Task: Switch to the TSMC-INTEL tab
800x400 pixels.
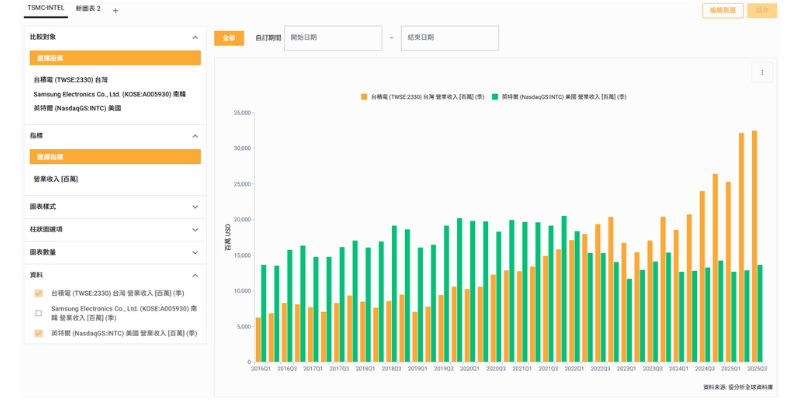Action: 45,9
